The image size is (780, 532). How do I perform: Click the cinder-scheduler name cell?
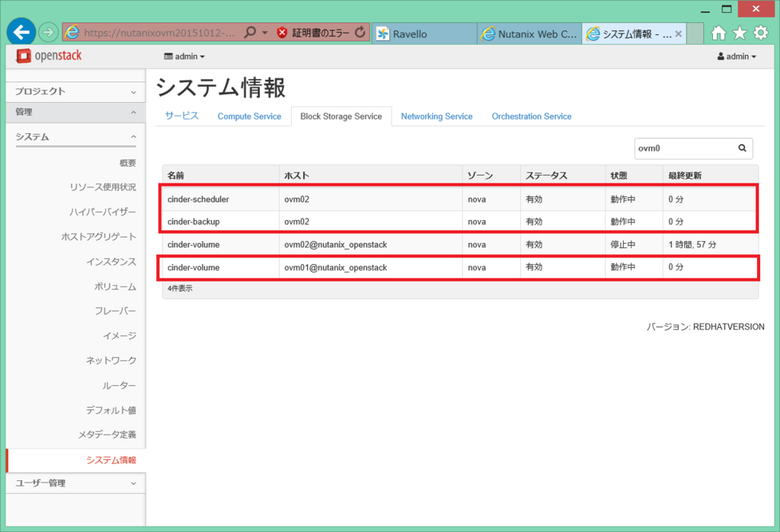(x=220, y=199)
